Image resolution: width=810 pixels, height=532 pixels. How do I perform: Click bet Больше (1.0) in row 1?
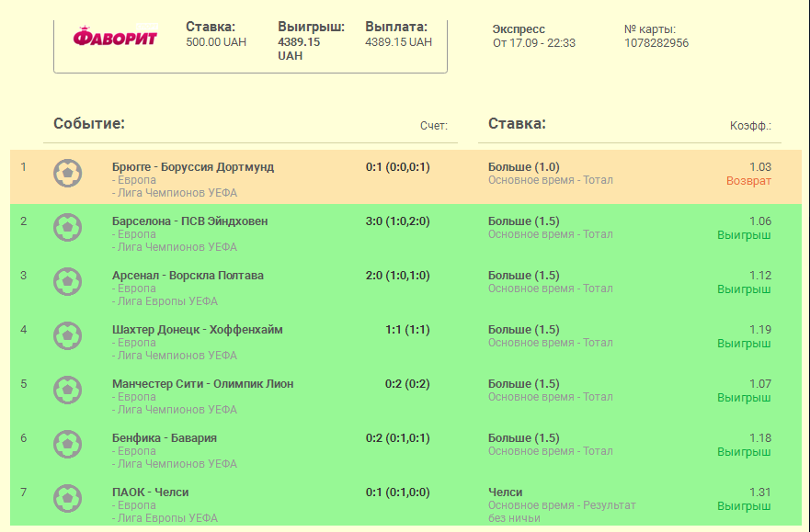click(x=524, y=167)
